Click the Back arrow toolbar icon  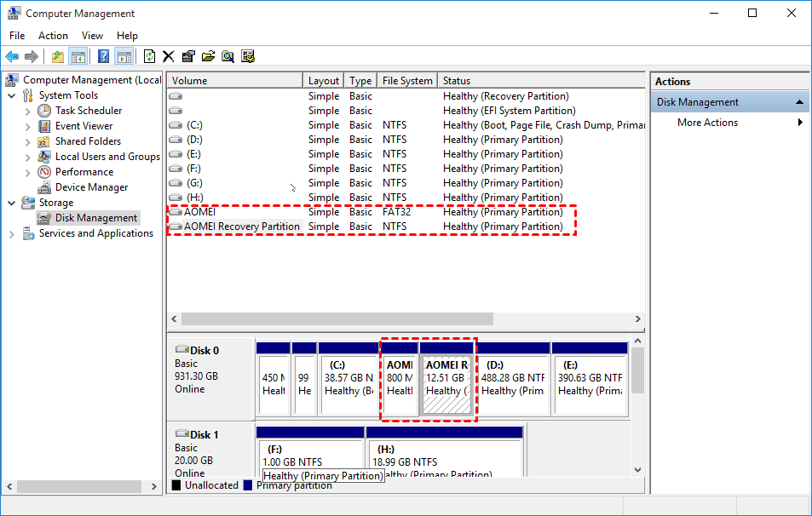coord(12,57)
